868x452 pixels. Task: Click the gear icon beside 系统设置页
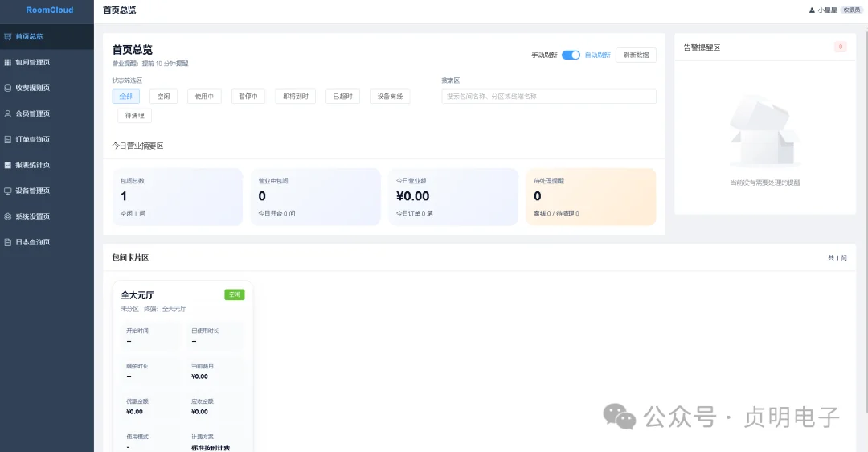[x=8, y=216]
